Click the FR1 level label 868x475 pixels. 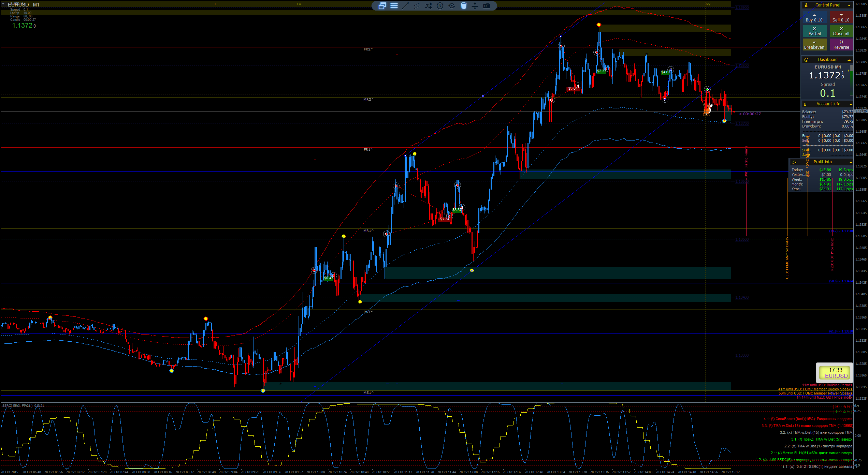[x=368, y=150]
